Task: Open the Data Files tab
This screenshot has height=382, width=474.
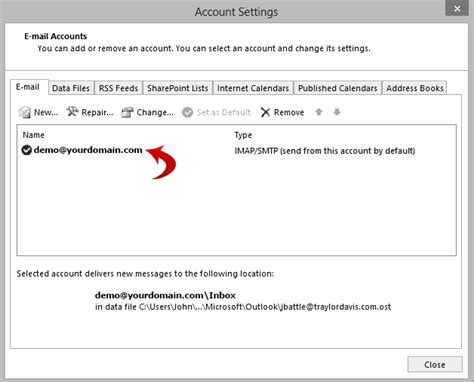Action: (71, 88)
